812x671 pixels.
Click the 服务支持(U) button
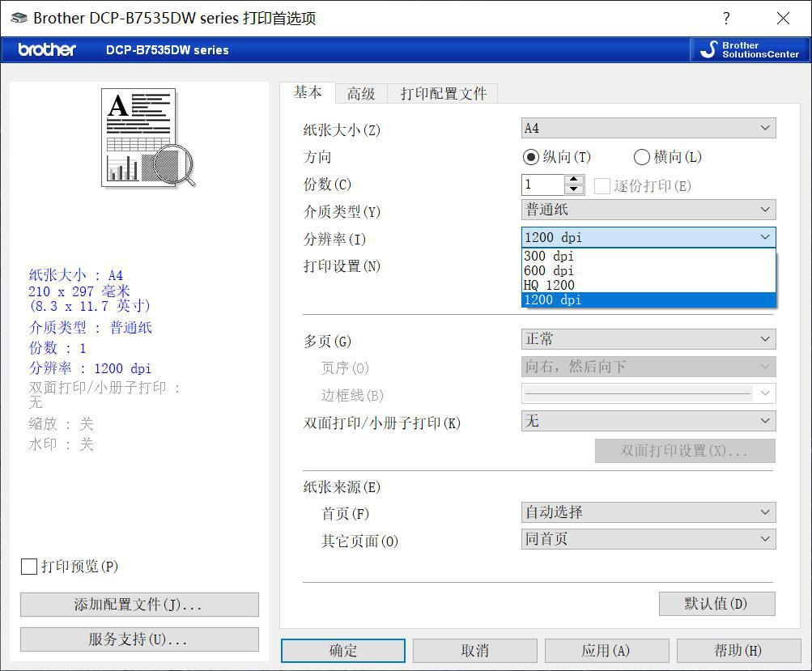(x=138, y=639)
